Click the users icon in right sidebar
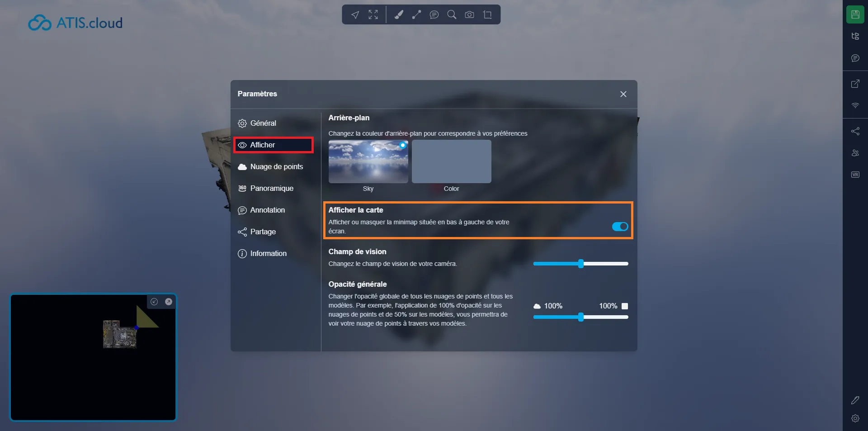 [x=855, y=153]
